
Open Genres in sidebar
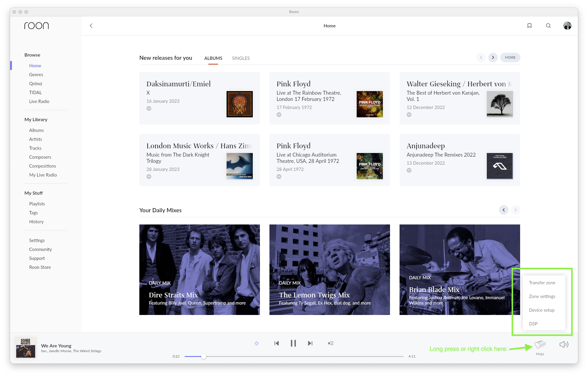(x=36, y=74)
